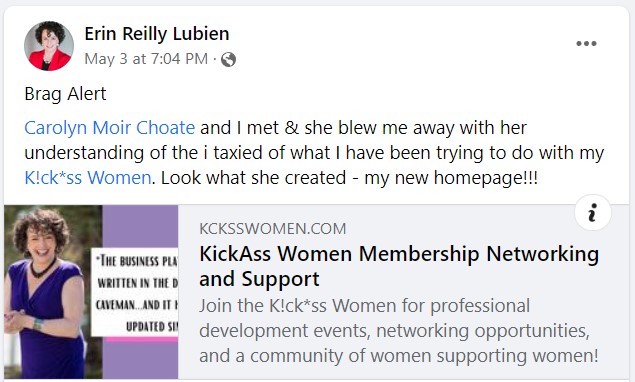Follow the K!ck*ss Women page link
Screen dimensions: 635x382
pyautogui.click(x=88, y=177)
